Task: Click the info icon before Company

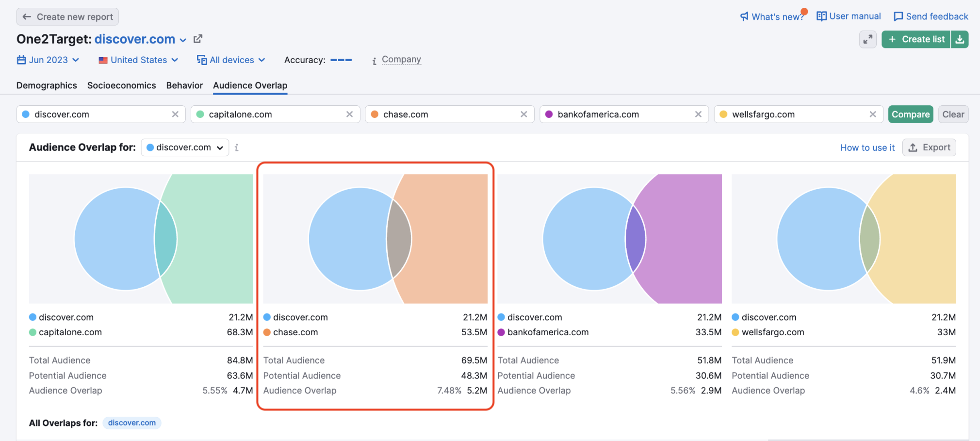Action: 374,61
